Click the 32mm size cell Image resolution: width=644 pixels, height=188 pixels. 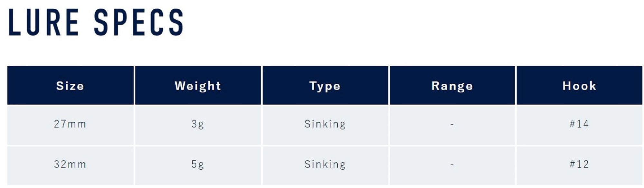point(70,164)
